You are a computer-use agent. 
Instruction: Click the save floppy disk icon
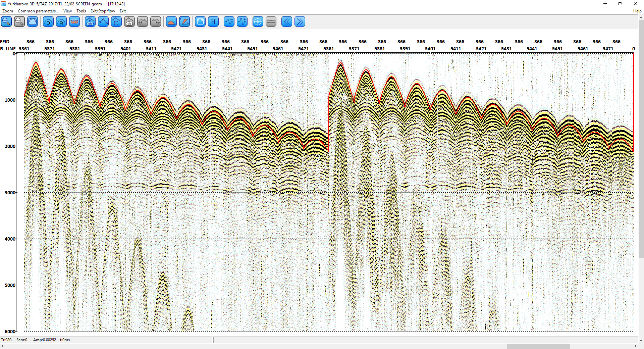(x=200, y=22)
